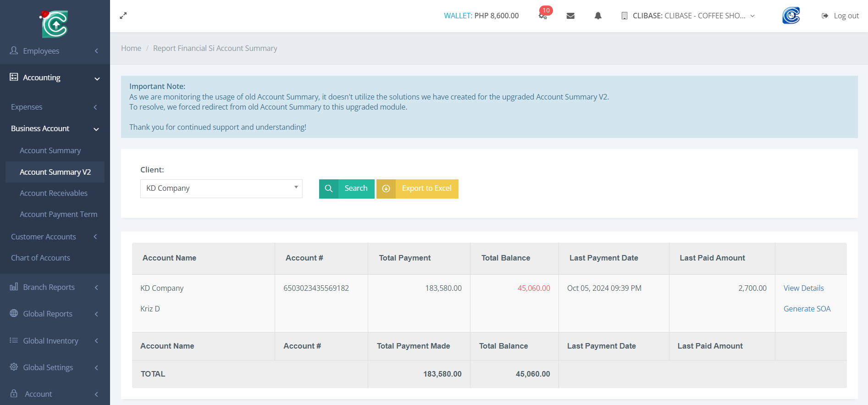Screen dimensions: 868x405
Task: Click the fullscreen expand arrows icon
Action: 123,16
